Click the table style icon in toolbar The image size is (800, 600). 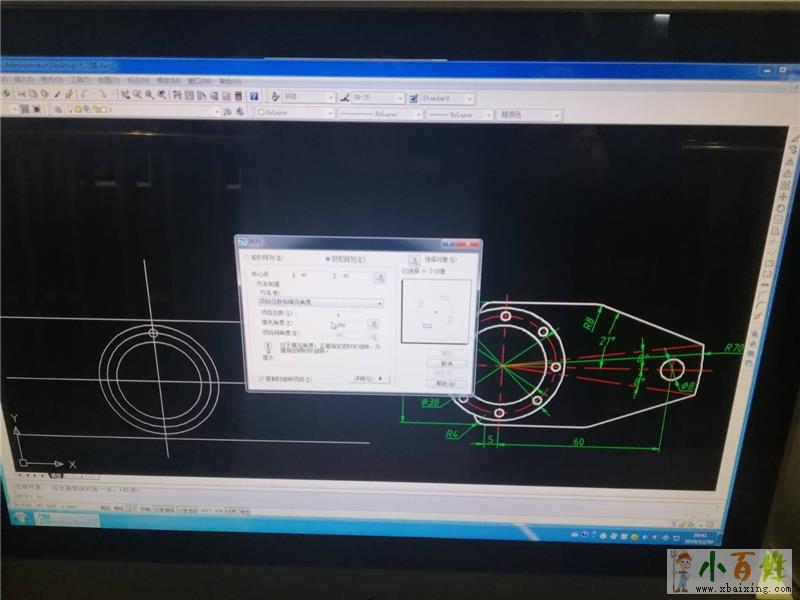tap(413, 98)
